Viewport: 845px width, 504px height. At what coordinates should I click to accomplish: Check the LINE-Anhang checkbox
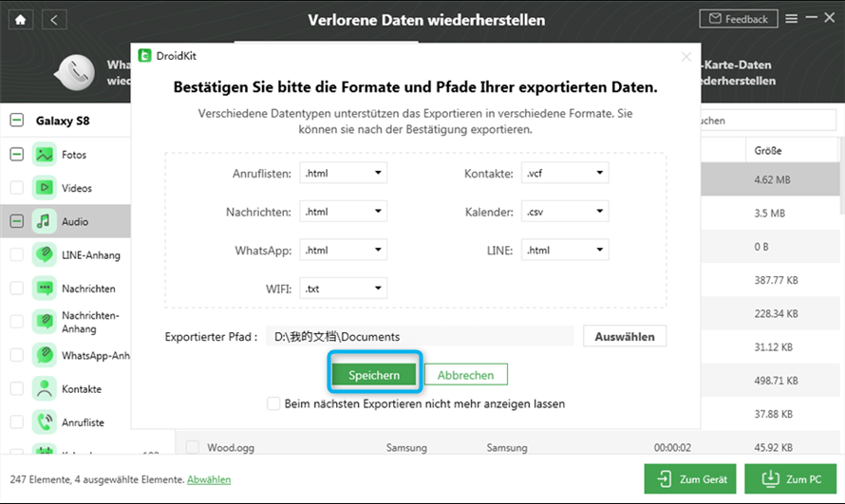(x=17, y=254)
